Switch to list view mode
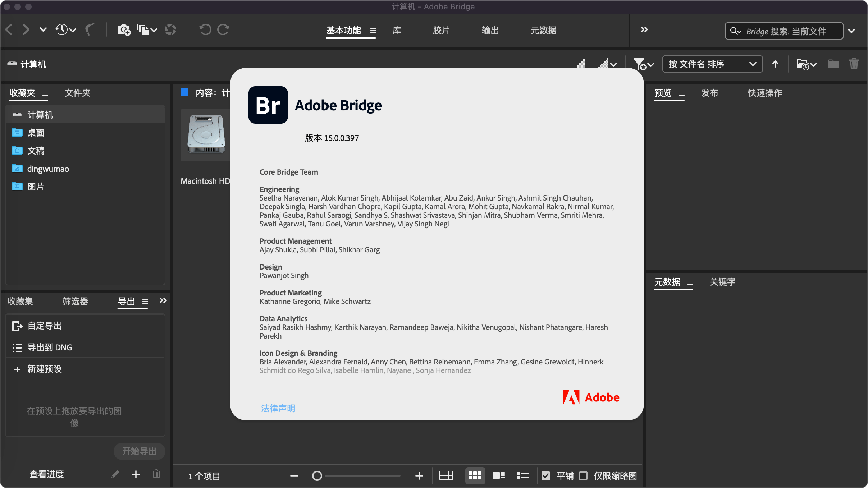The width and height of the screenshot is (868, 488). 522,476
